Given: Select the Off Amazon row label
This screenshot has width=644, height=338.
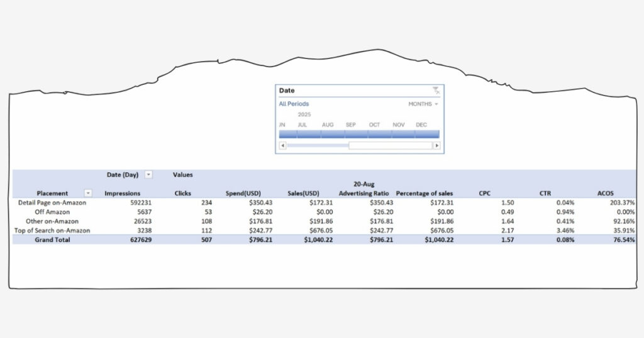Looking at the screenshot, I should point(52,212).
